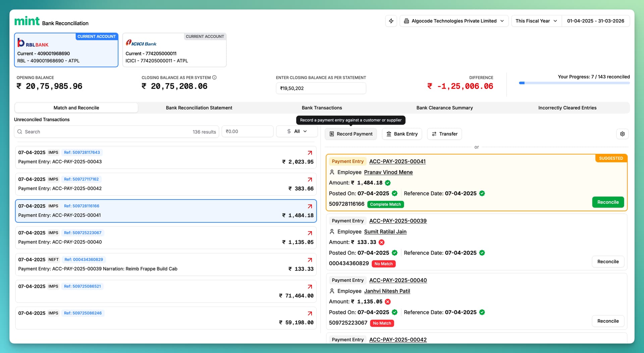644x353 pixels.
Task: Click red arrow icon on ₹ 71,464.00 transaction
Action: 310,287
